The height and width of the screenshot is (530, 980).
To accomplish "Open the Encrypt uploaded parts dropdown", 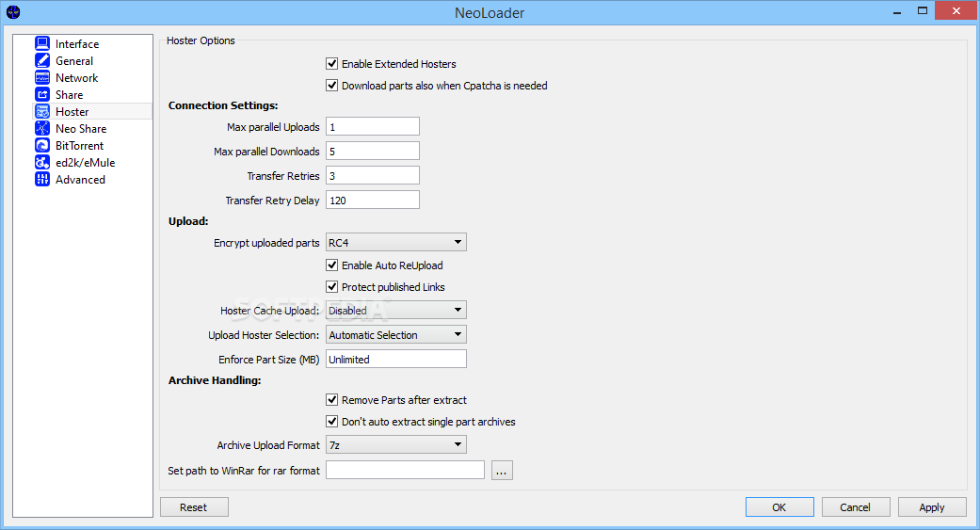I will (396, 242).
